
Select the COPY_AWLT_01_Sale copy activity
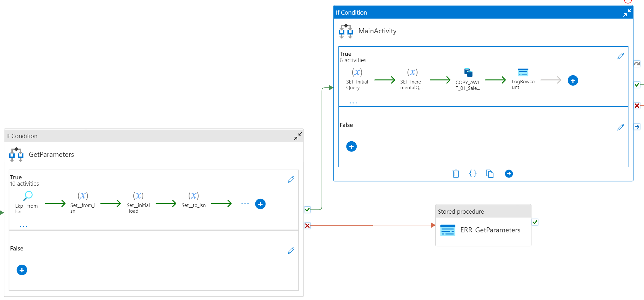[x=468, y=79]
